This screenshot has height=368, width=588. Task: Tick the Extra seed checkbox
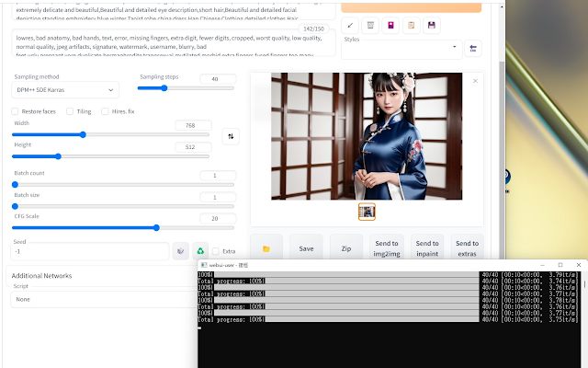[216, 251]
